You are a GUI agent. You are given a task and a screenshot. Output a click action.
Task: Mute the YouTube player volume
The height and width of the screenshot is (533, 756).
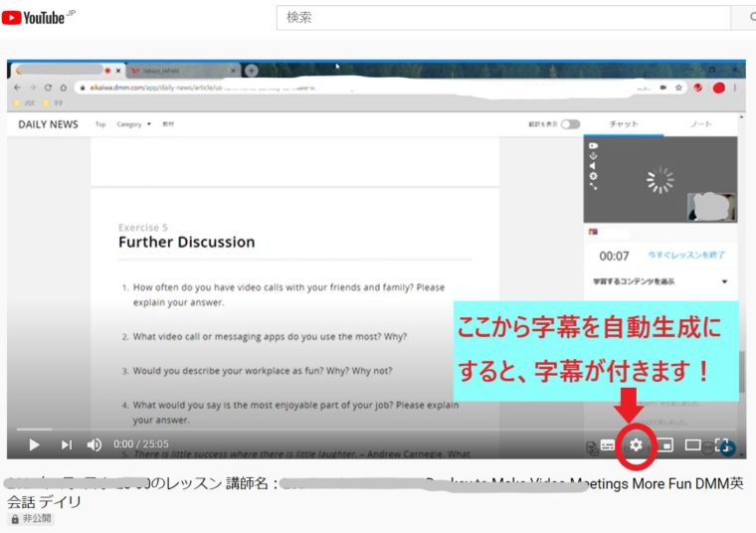[x=94, y=444]
